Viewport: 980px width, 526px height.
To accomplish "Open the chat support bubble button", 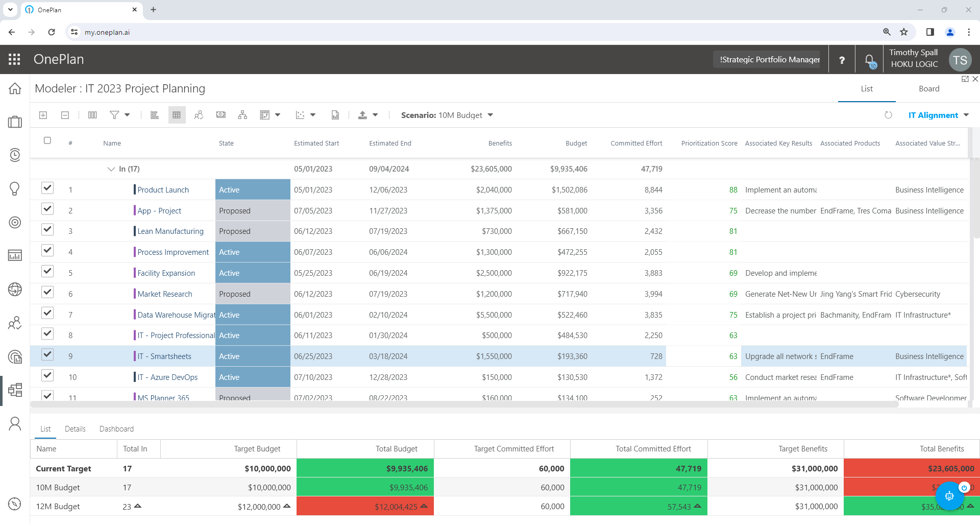I will click(949, 495).
